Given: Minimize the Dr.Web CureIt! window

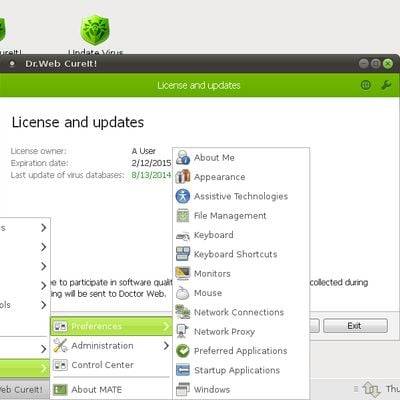Looking at the screenshot, I should pyautogui.click(x=364, y=63).
